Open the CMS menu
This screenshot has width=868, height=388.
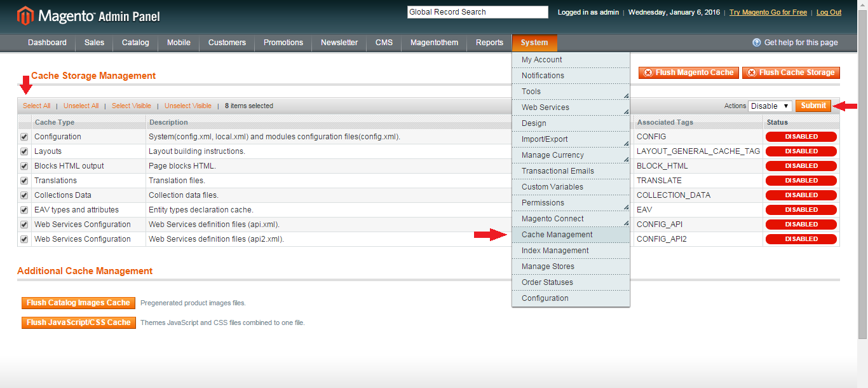point(384,43)
